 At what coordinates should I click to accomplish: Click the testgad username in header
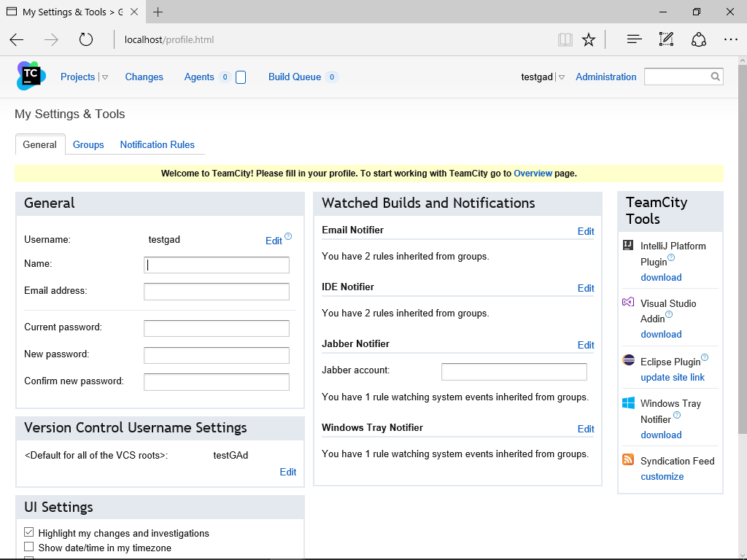click(536, 77)
